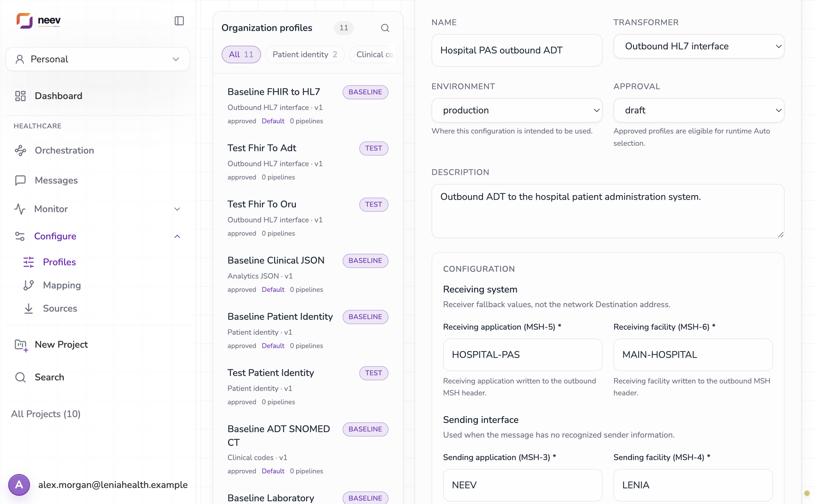
Task: Click the Orchestration workflow icon
Action: pyautogui.click(x=20, y=151)
